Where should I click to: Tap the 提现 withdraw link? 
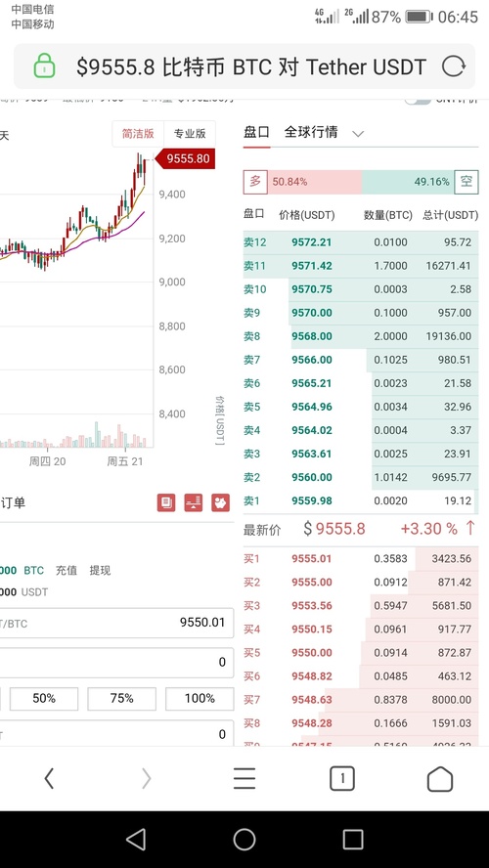point(100,570)
